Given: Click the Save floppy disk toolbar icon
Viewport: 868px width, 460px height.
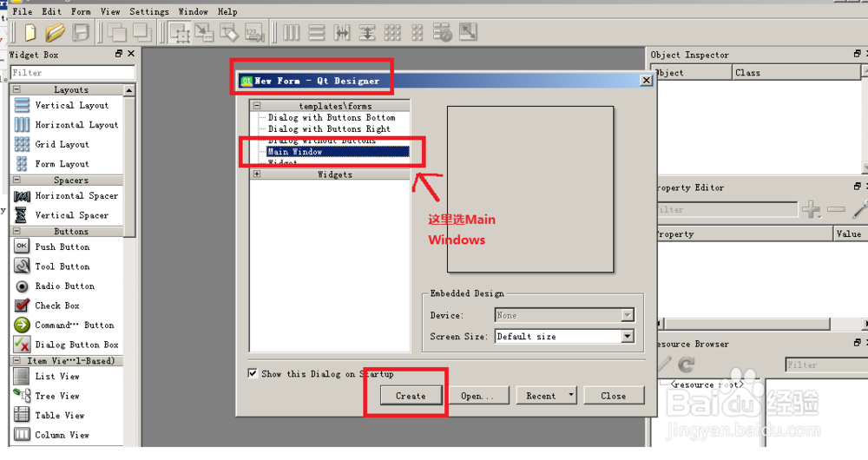Looking at the screenshot, I should 82,33.
